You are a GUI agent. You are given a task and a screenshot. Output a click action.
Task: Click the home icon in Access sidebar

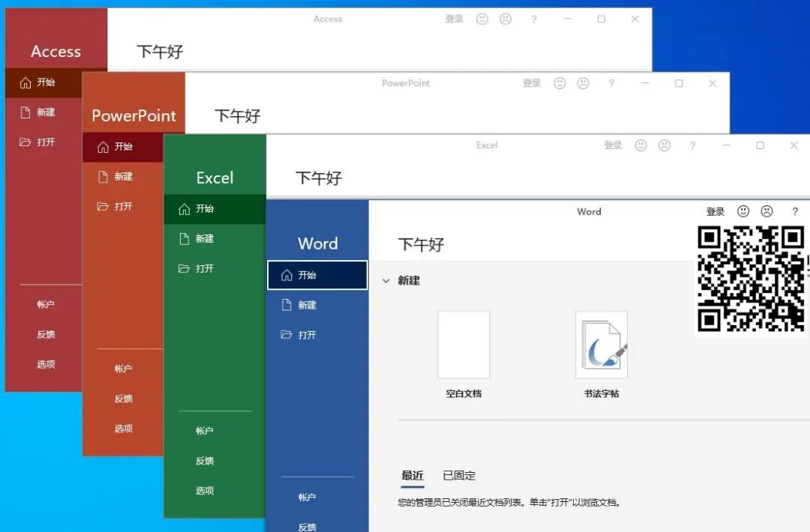[x=25, y=82]
